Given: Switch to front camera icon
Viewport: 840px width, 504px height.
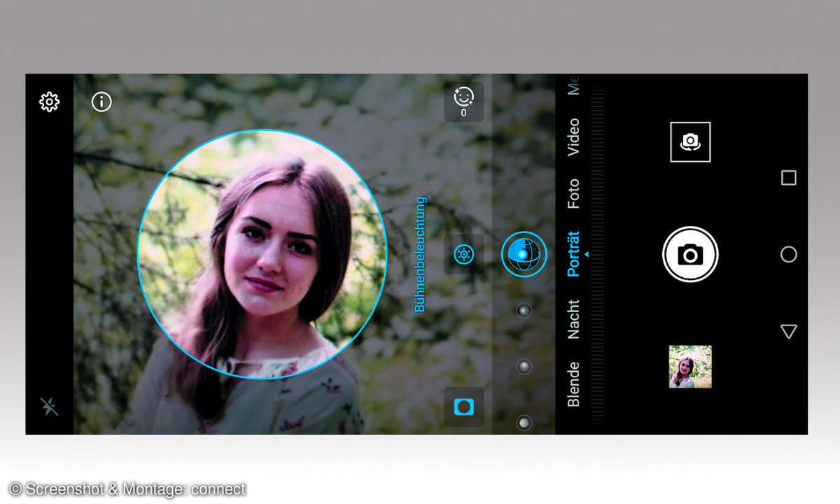Looking at the screenshot, I should click(x=690, y=142).
